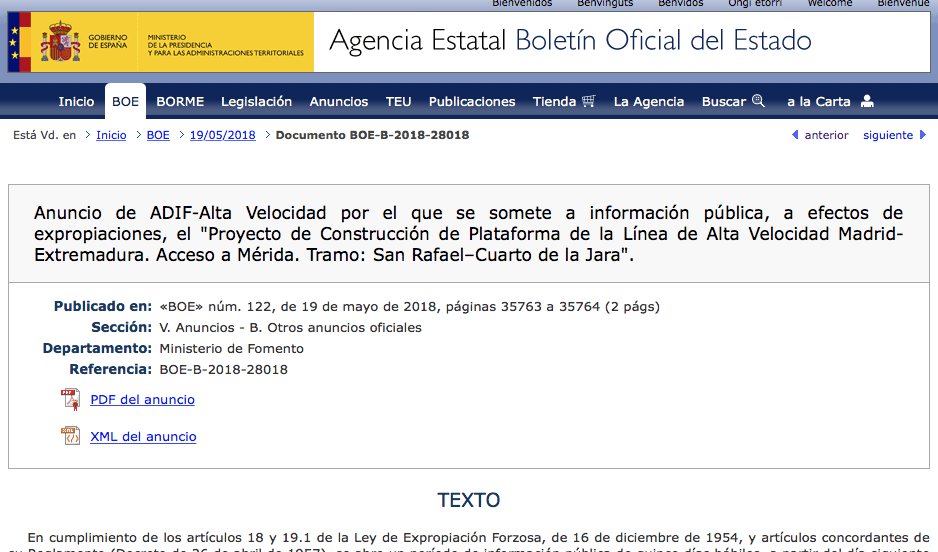Screen dimensions: 938x552
Task: Select the Bienvenidos language link
Action: click(x=522, y=4)
